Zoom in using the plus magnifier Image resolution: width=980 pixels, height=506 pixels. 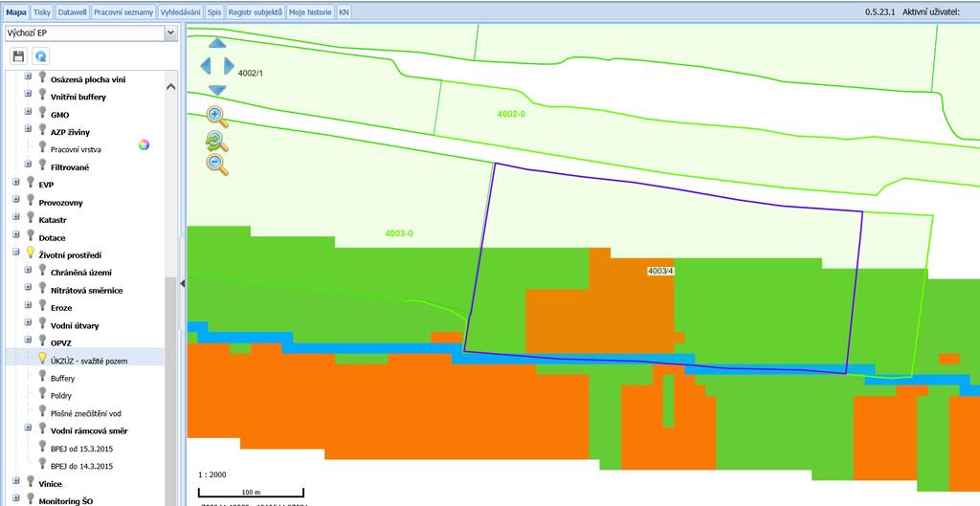click(217, 116)
